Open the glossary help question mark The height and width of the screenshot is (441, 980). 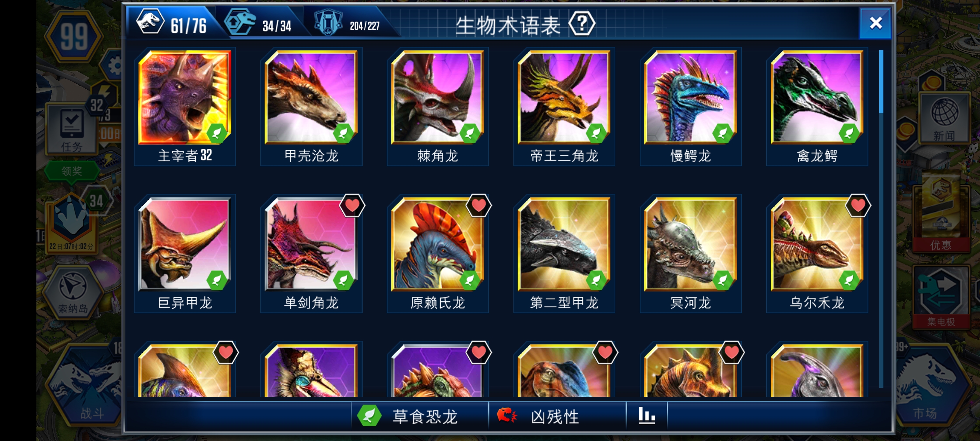(581, 24)
